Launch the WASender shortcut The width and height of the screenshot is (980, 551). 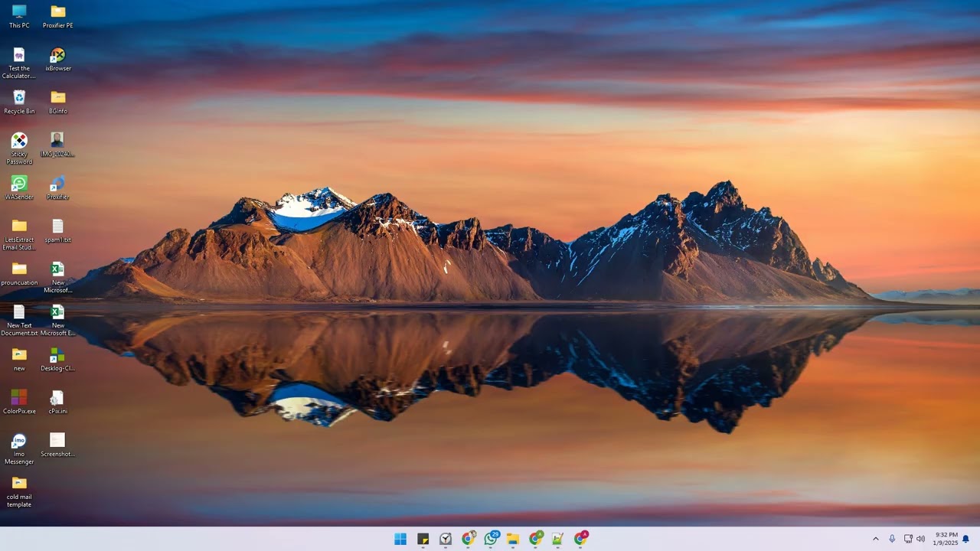19,188
